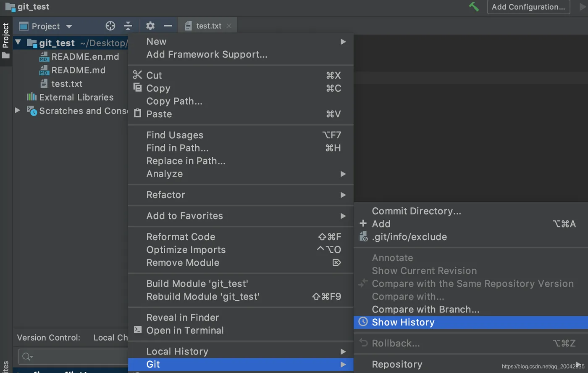Click the search icon in Version Control field

[x=27, y=357]
